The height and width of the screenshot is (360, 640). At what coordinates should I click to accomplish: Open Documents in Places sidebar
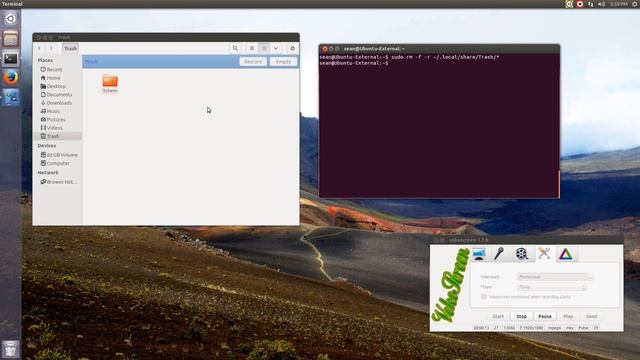pyautogui.click(x=56, y=95)
